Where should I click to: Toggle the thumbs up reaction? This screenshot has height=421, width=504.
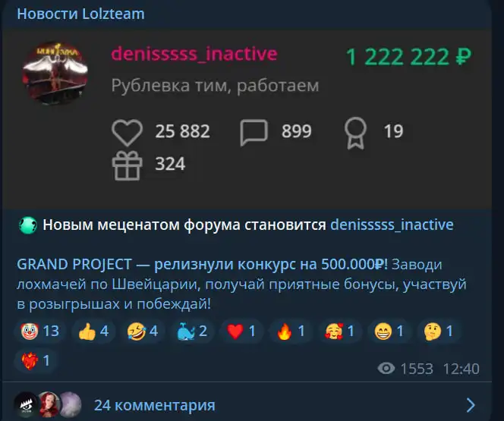tap(93, 331)
